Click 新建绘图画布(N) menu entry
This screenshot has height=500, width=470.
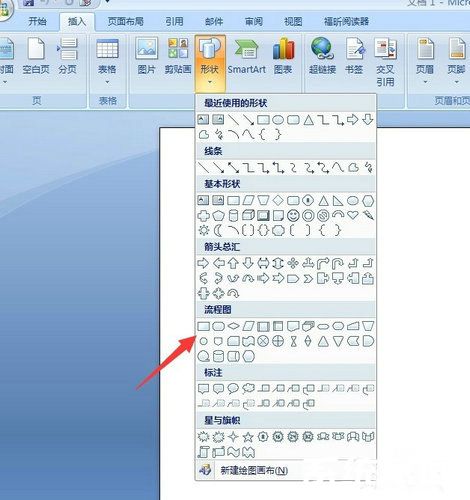pos(254,470)
